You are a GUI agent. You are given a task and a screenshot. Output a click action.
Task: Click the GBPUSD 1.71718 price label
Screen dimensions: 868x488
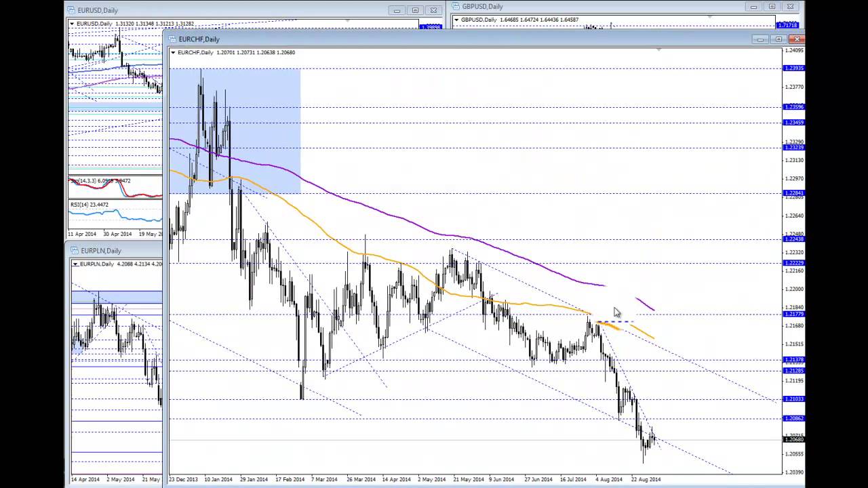(x=788, y=26)
